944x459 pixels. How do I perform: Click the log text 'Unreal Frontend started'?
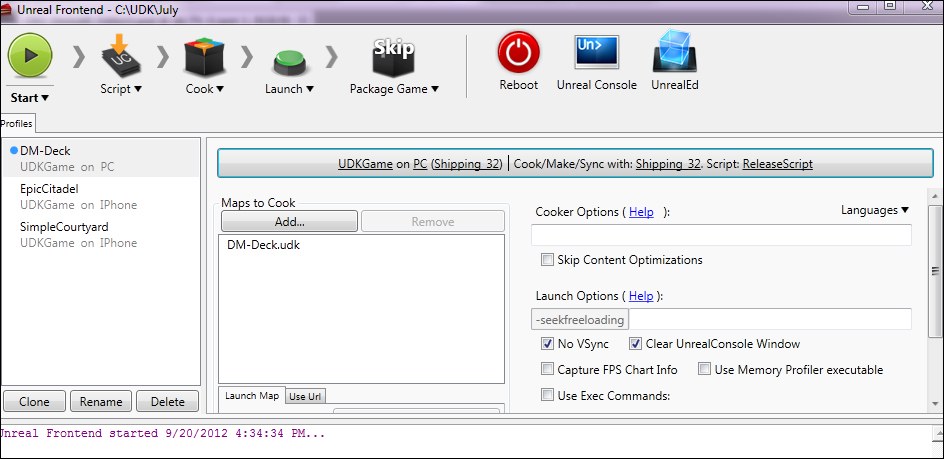click(x=79, y=433)
